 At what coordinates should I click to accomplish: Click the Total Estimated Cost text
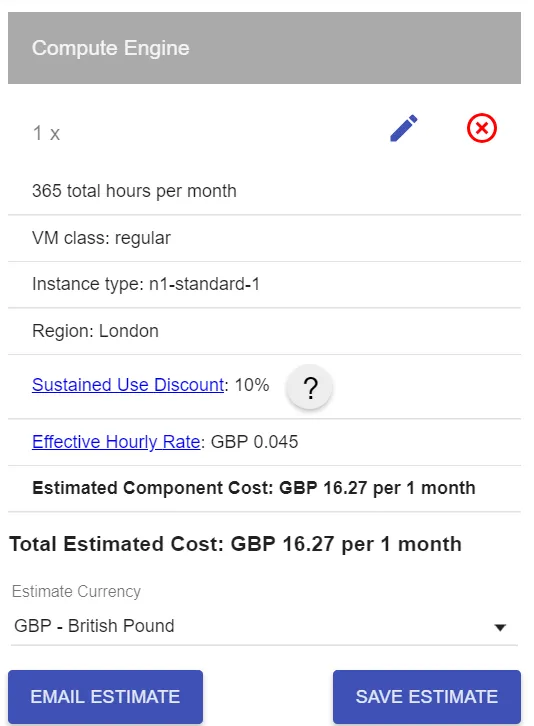pos(235,544)
